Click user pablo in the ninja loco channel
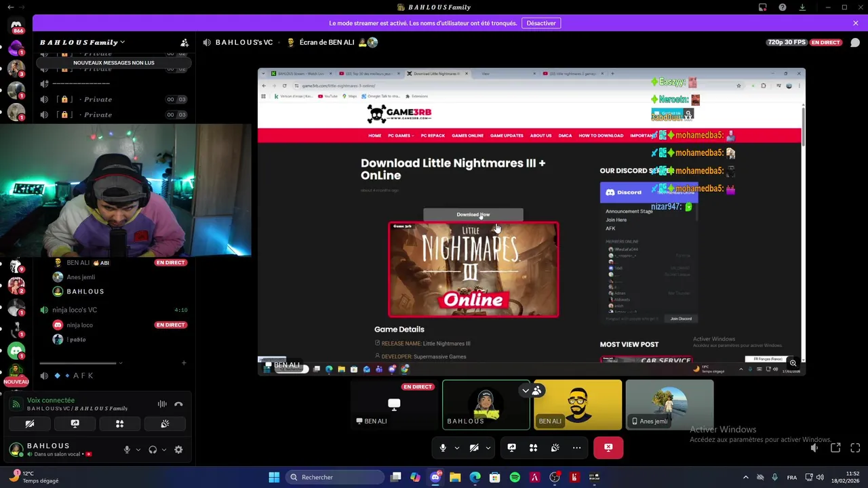The height and width of the screenshot is (488, 868). pos(77,340)
